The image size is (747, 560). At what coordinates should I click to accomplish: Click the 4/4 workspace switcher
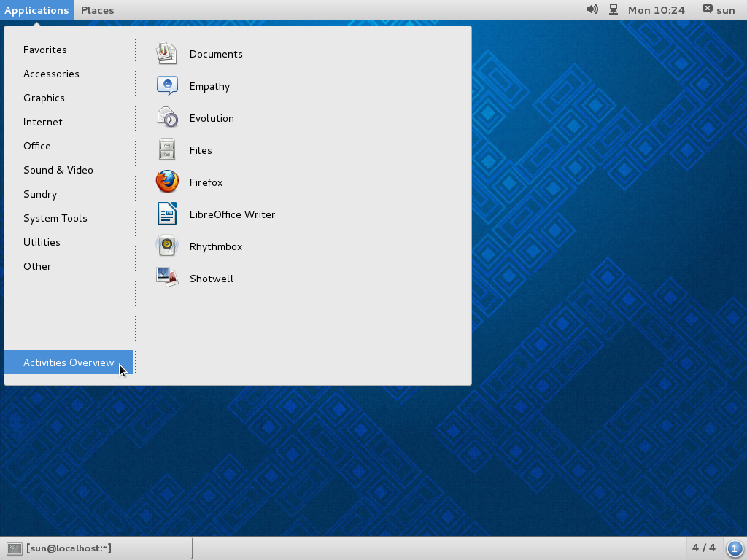click(703, 548)
